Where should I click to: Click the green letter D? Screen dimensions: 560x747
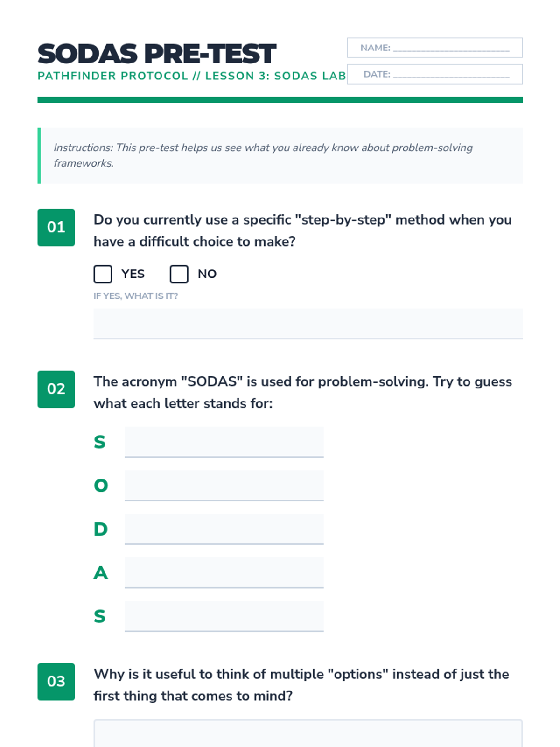pos(101,529)
